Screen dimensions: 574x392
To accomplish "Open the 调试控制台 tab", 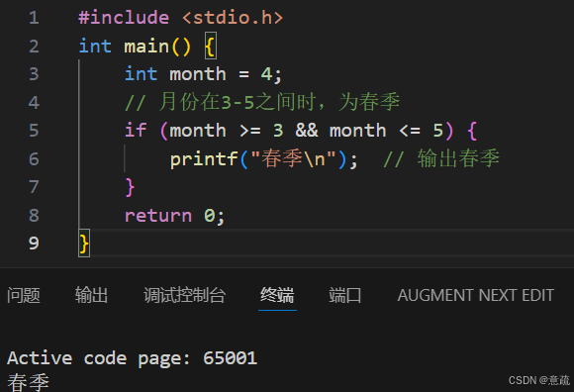I will point(184,295).
